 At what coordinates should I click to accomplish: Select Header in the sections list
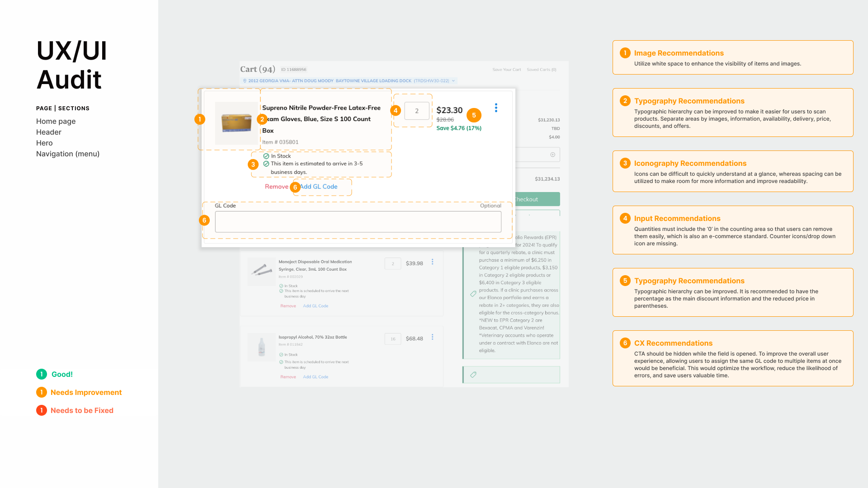point(49,132)
